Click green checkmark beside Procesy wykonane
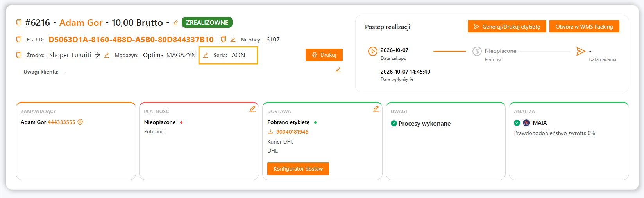The height and width of the screenshot is (198, 644). tap(394, 123)
